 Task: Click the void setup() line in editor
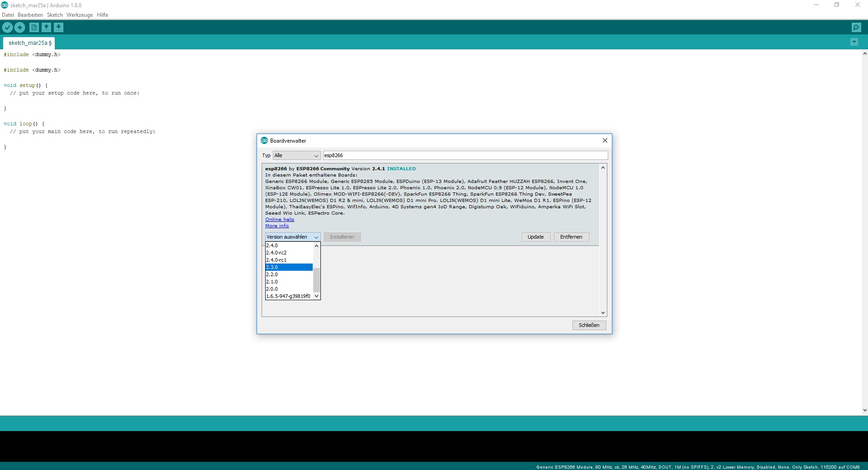point(25,85)
